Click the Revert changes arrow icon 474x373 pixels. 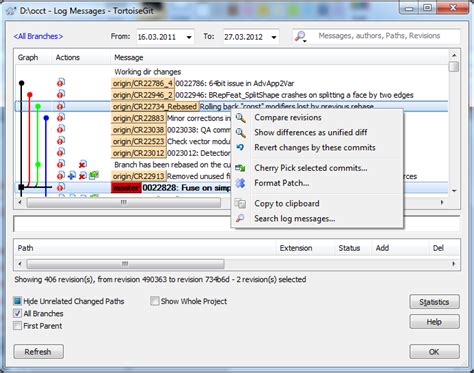click(x=240, y=147)
